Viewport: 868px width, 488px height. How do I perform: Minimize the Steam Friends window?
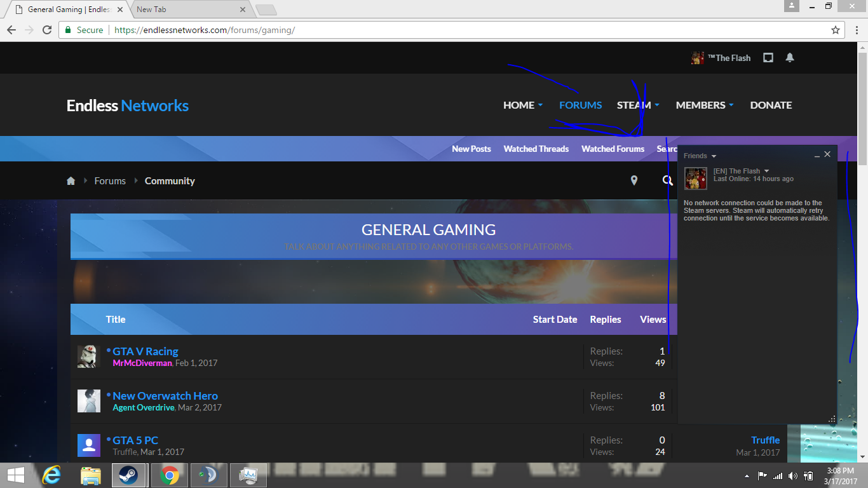point(817,155)
